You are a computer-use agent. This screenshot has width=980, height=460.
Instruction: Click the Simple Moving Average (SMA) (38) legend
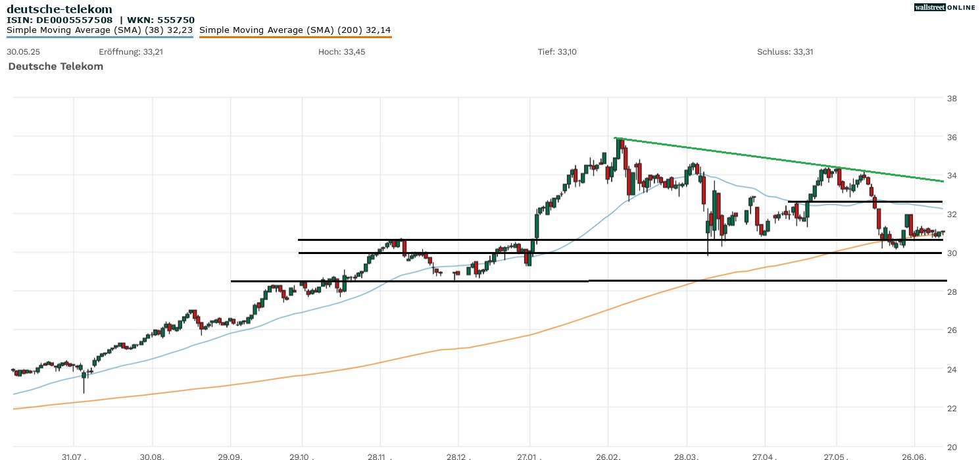click(x=99, y=30)
